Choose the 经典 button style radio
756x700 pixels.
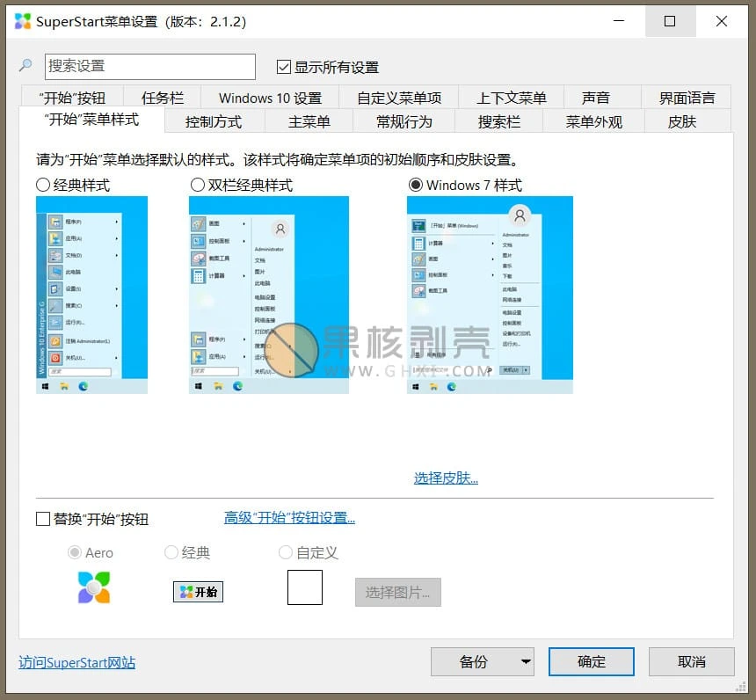click(x=171, y=552)
